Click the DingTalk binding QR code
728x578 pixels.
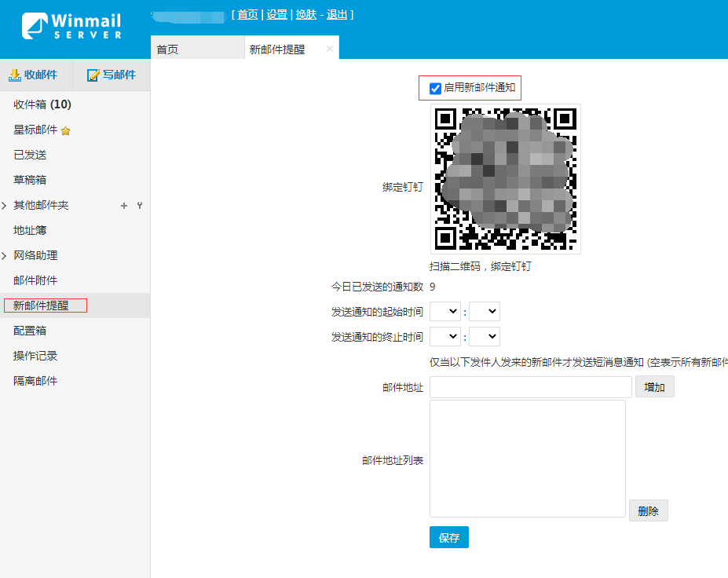(x=506, y=179)
